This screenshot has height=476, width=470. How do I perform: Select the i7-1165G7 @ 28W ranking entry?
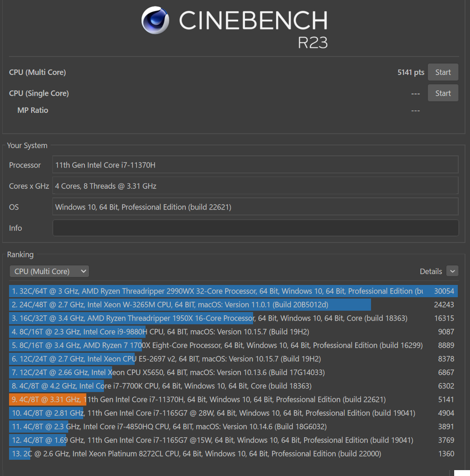point(212,413)
